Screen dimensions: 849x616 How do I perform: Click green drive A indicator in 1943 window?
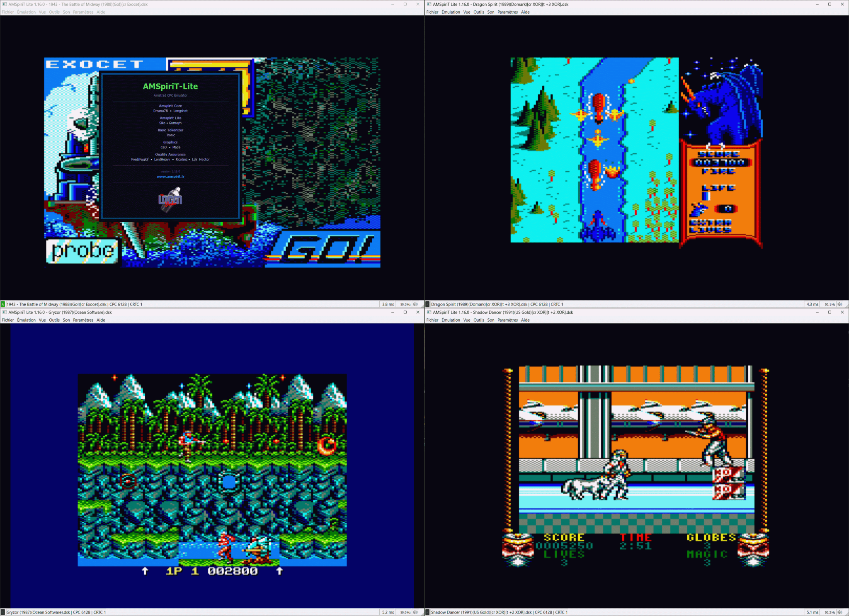point(3,304)
